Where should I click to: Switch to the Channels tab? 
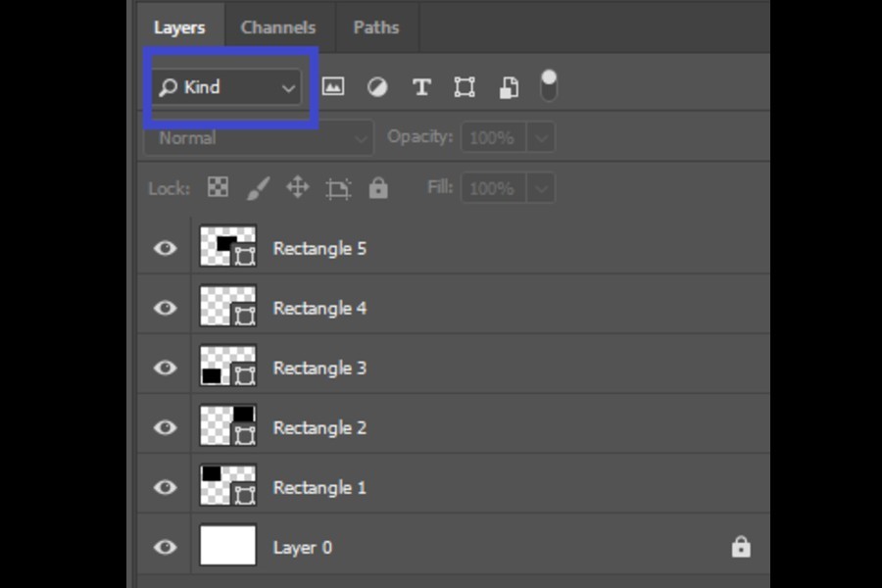[x=278, y=27]
